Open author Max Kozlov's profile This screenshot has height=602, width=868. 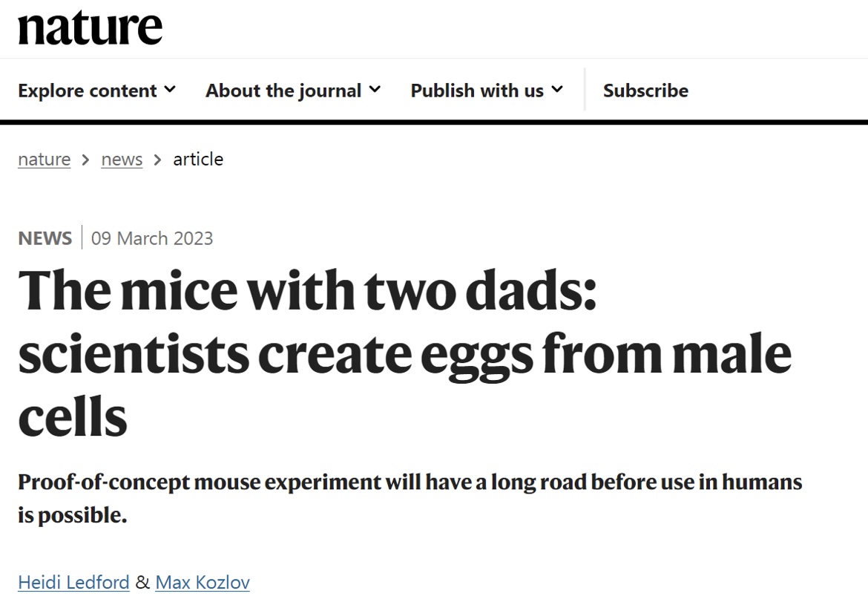click(x=203, y=583)
